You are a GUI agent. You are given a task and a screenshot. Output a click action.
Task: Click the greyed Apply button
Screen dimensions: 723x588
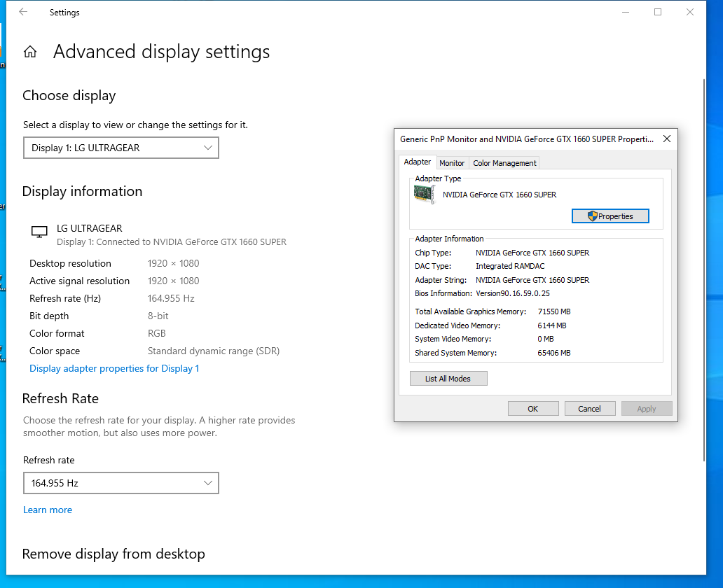point(647,409)
